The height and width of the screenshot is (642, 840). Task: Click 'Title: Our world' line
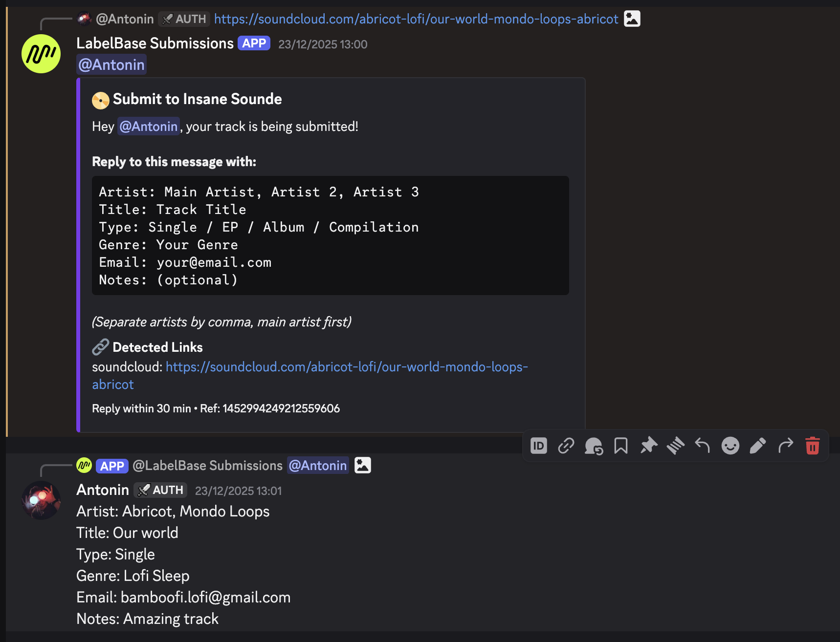pos(127,533)
